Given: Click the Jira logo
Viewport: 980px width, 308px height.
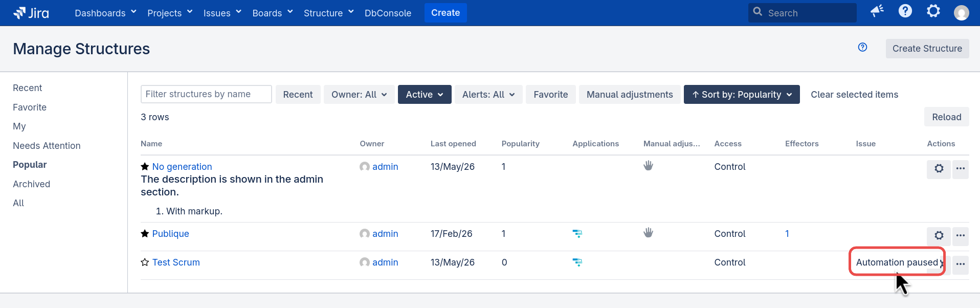Looking at the screenshot, I should point(31,13).
